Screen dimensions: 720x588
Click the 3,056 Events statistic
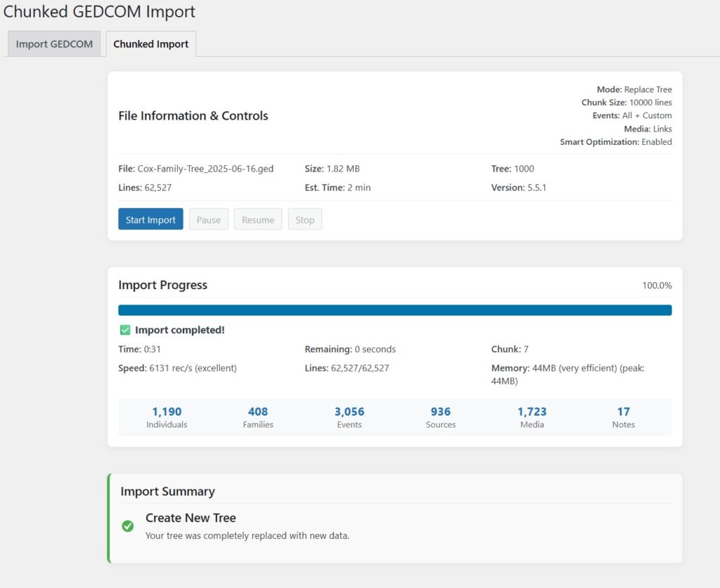(x=349, y=411)
